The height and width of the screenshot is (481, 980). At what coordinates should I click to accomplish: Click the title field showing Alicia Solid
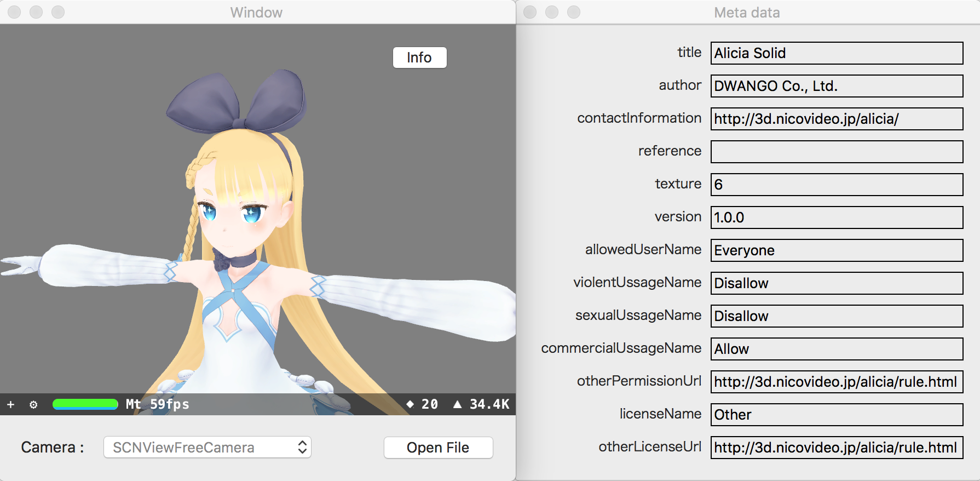(837, 53)
